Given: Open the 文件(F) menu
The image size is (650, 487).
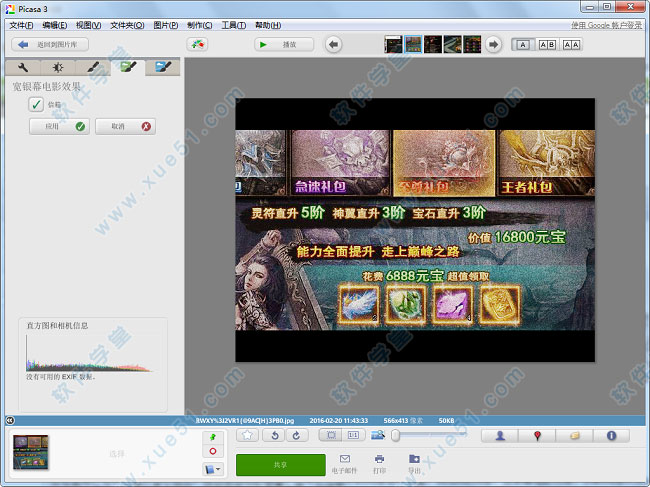Looking at the screenshot, I should click(22, 25).
